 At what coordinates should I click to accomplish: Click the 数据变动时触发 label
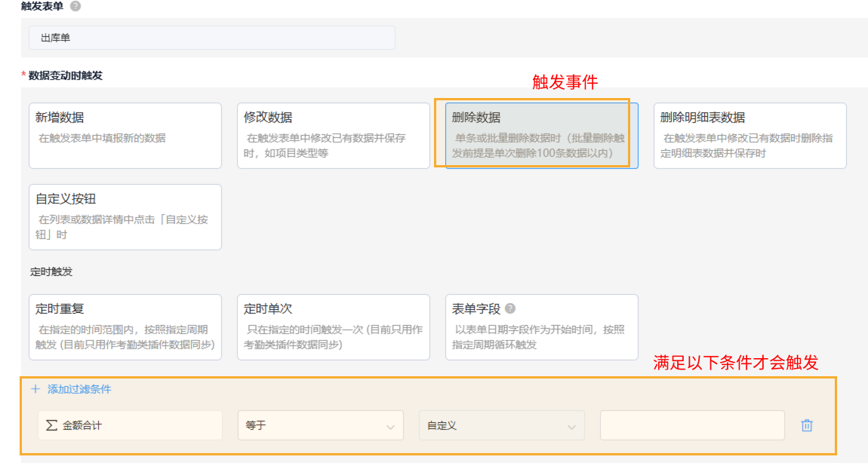coord(66,75)
